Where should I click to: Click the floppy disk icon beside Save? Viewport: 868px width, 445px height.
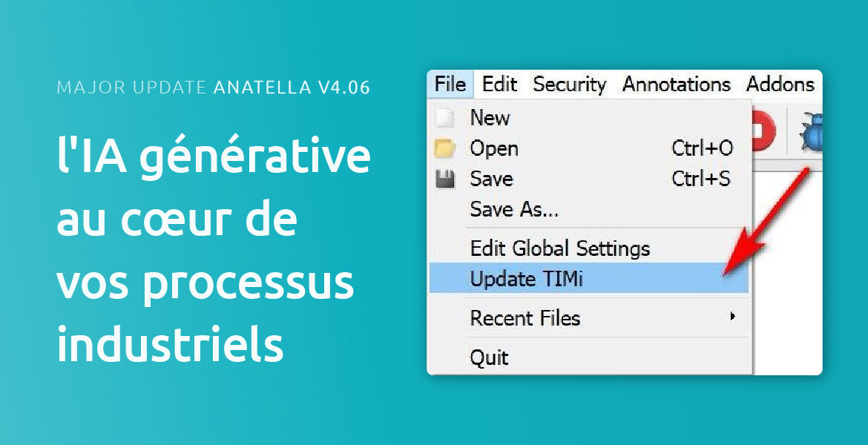coord(444,179)
